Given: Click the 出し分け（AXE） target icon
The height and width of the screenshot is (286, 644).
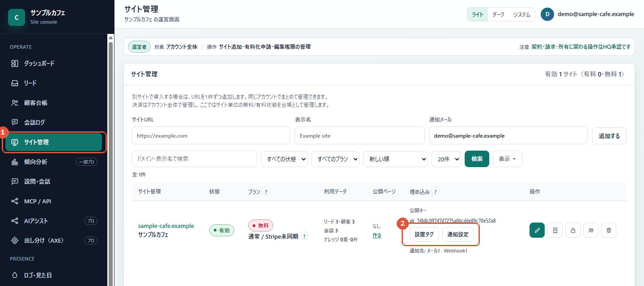Looking at the screenshot, I should (x=15, y=240).
